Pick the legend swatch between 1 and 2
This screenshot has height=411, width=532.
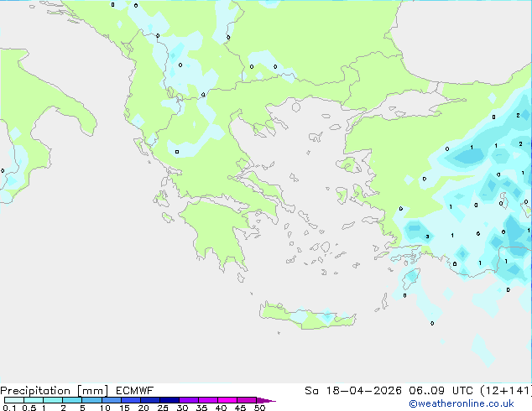pos(53,400)
